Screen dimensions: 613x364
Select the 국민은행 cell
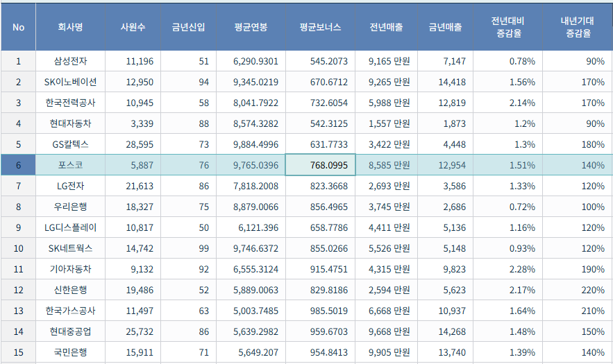coord(70,352)
